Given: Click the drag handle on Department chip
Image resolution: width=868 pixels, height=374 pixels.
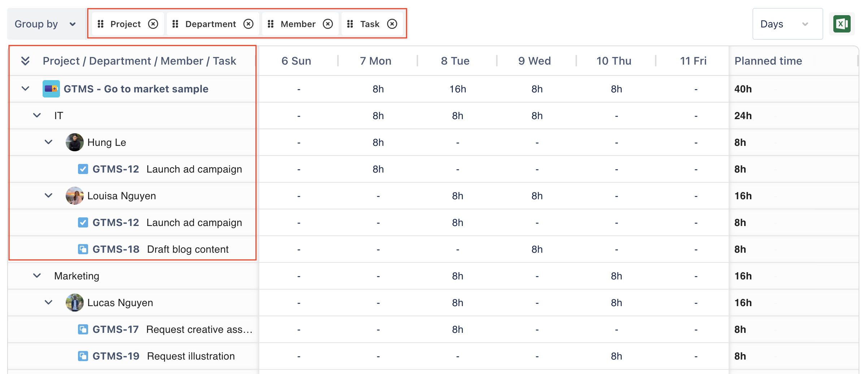Looking at the screenshot, I should click(x=175, y=24).
